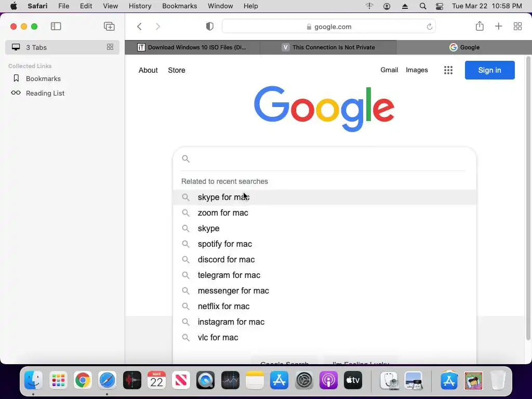Open Reading List in the sidebar

point(45,94)
